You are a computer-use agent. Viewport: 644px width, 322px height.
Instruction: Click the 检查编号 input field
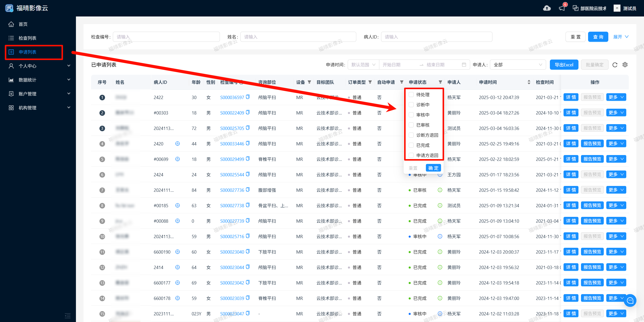pos(166,37)
